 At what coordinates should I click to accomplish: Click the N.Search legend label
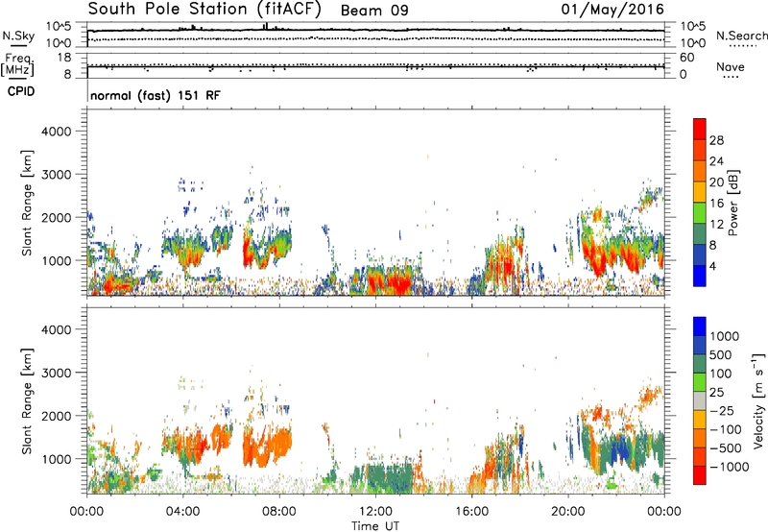tap(742, 36)
